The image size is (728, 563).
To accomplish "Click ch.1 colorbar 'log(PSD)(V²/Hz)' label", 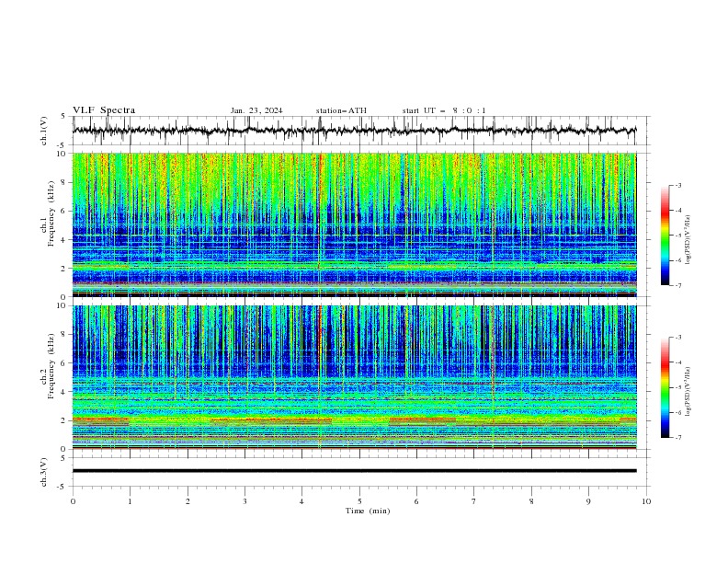I will [x=688, y=239].
